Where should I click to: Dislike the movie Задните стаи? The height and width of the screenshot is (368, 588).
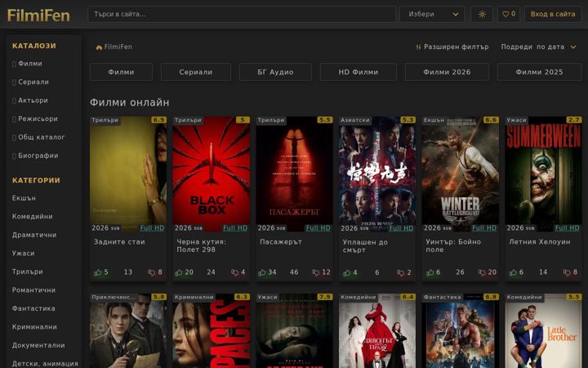152,272
